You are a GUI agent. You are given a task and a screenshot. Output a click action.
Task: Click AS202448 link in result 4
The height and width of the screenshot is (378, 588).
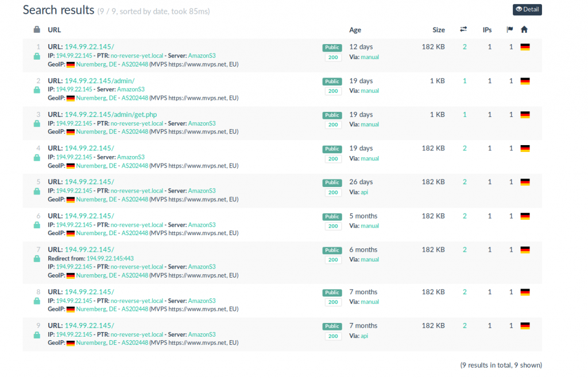pos(134,166)
